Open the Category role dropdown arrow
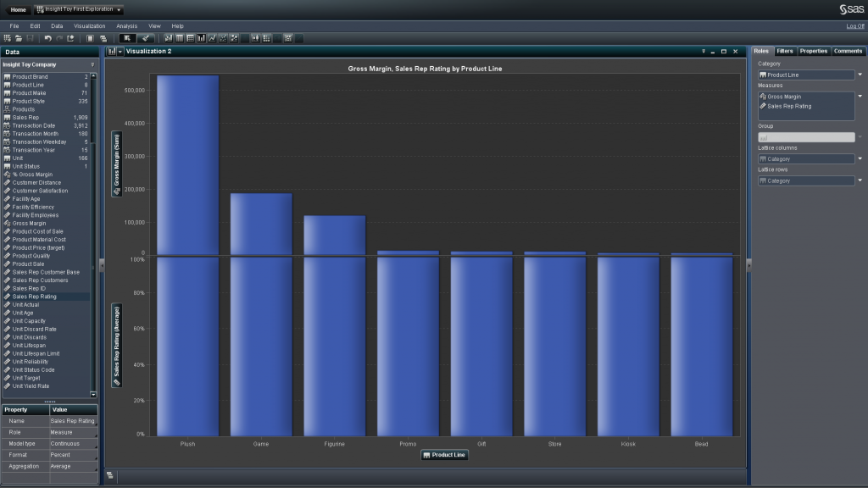Viewport: 868px width, 488px height. 860,75
